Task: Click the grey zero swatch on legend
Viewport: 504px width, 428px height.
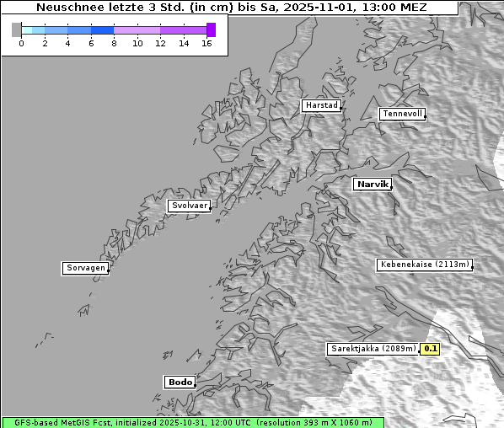Action: click(x=16, y=29)
